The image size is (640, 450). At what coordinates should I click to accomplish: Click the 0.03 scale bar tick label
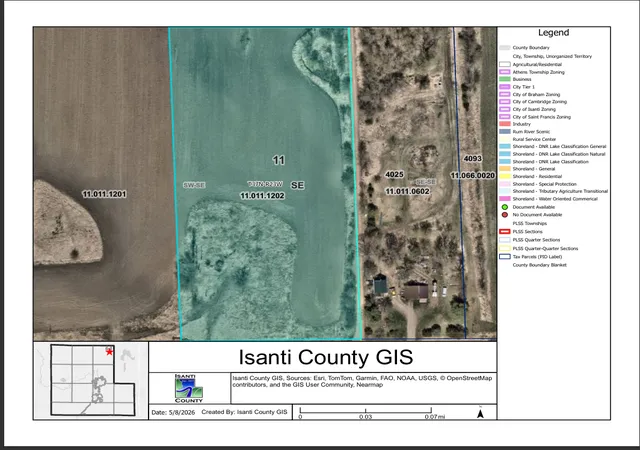(365, 417)
